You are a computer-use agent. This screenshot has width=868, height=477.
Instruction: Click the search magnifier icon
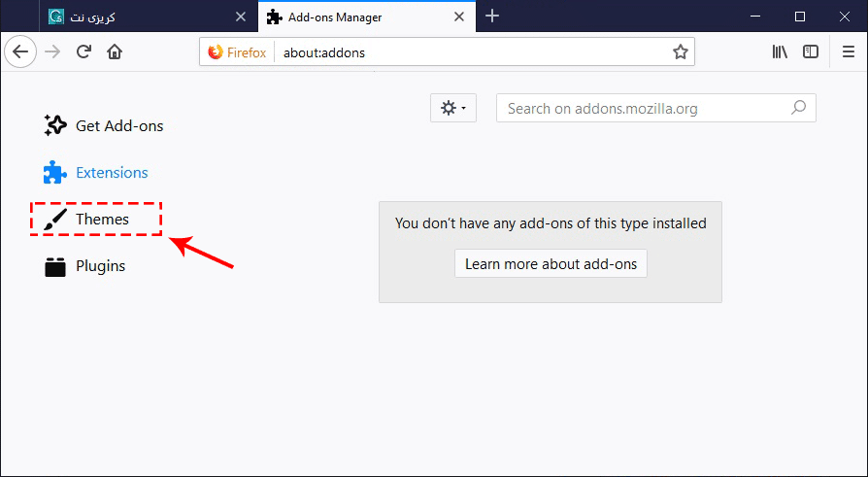click(798, 108)
